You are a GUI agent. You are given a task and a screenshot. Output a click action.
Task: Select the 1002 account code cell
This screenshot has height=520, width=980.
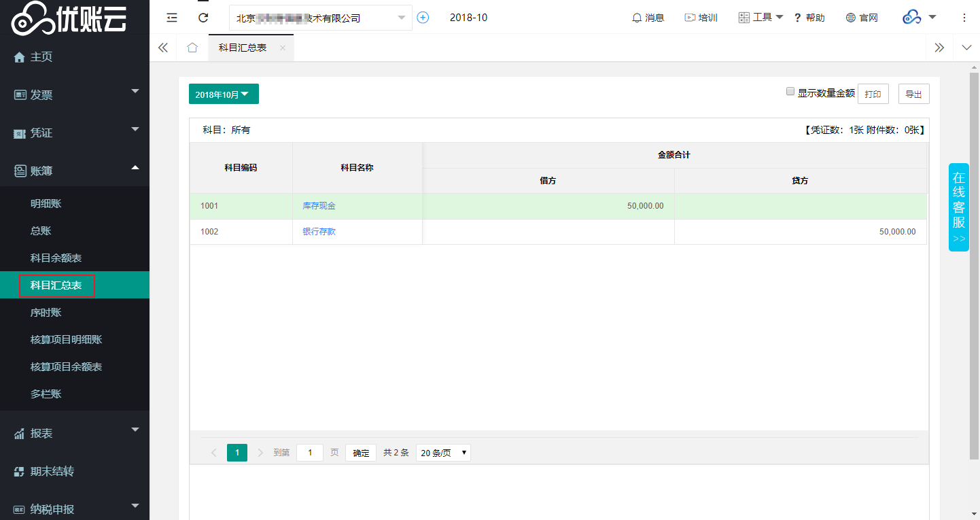coord(241,232)
